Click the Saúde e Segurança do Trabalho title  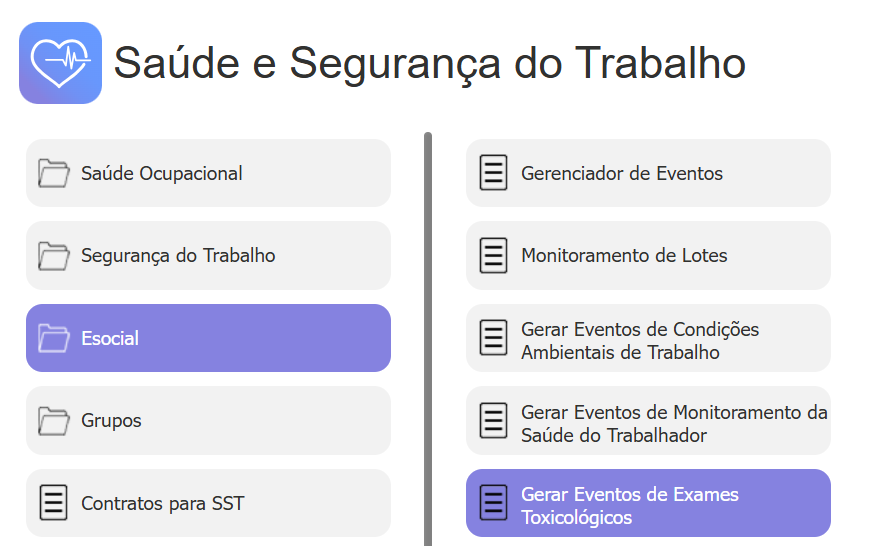click(429, 63)
